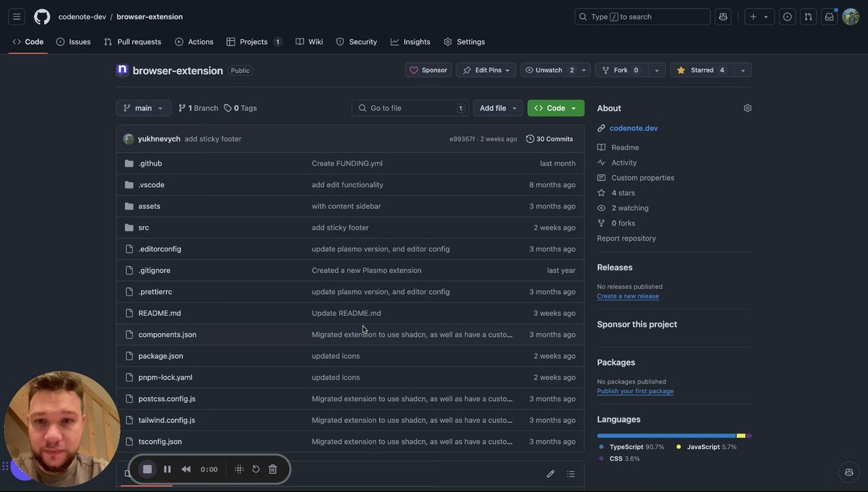The image size is (868, 492).
Task: Click the plus create-new icon
Action: click(753, 17)
